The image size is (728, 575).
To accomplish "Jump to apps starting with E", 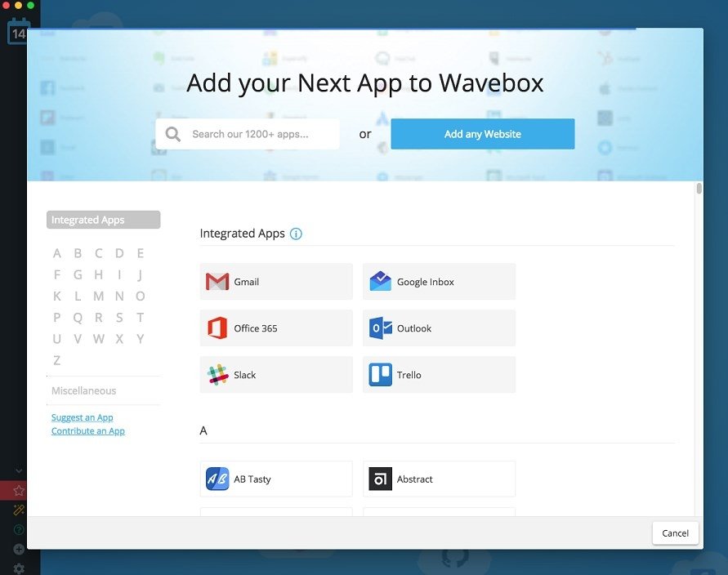I will point(141,253).
